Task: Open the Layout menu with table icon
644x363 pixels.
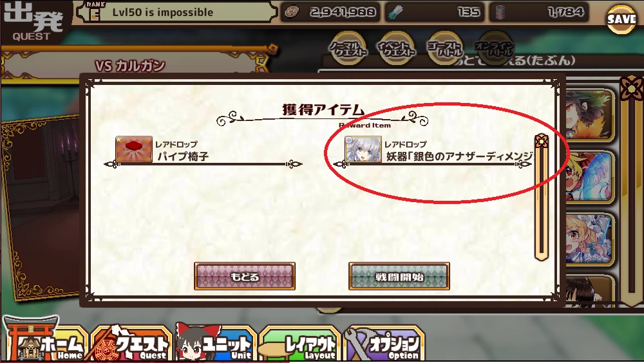Action: pos(300,344)
